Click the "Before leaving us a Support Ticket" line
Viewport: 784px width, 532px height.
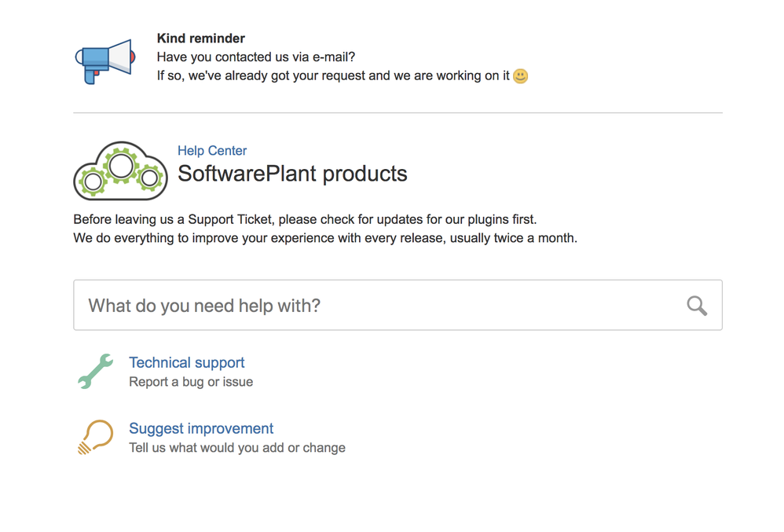pos(305,219)
